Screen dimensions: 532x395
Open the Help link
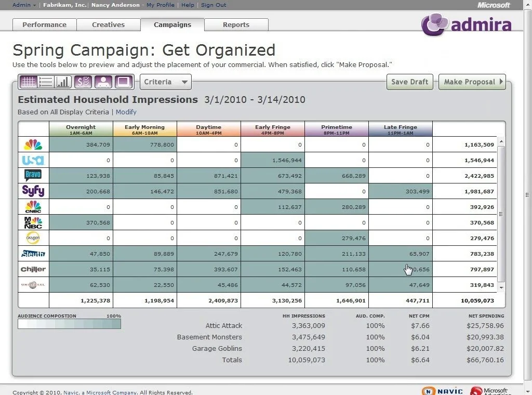pyautogui.click(x=188, y=5)
